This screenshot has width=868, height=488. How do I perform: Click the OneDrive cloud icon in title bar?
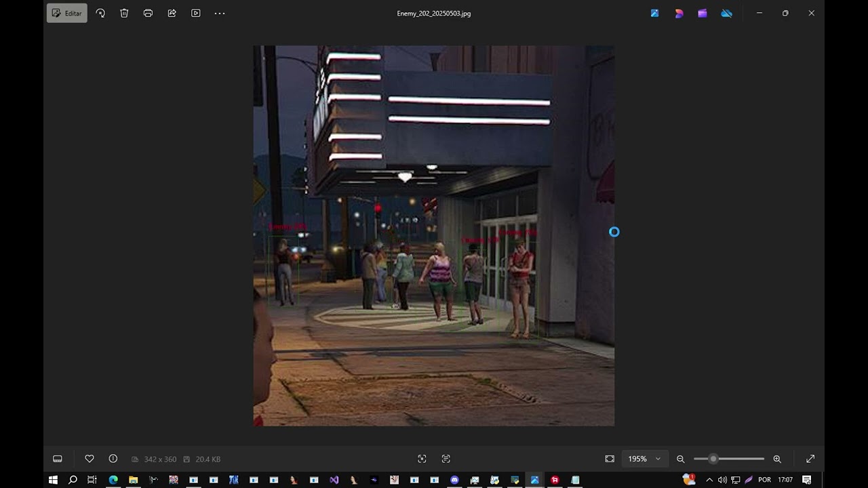[x=727, y=13]
